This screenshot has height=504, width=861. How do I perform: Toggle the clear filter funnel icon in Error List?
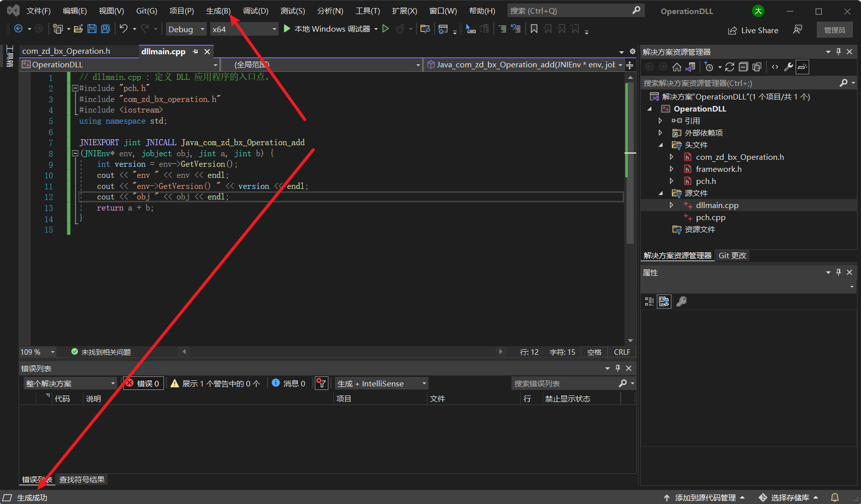pos(321,383)
